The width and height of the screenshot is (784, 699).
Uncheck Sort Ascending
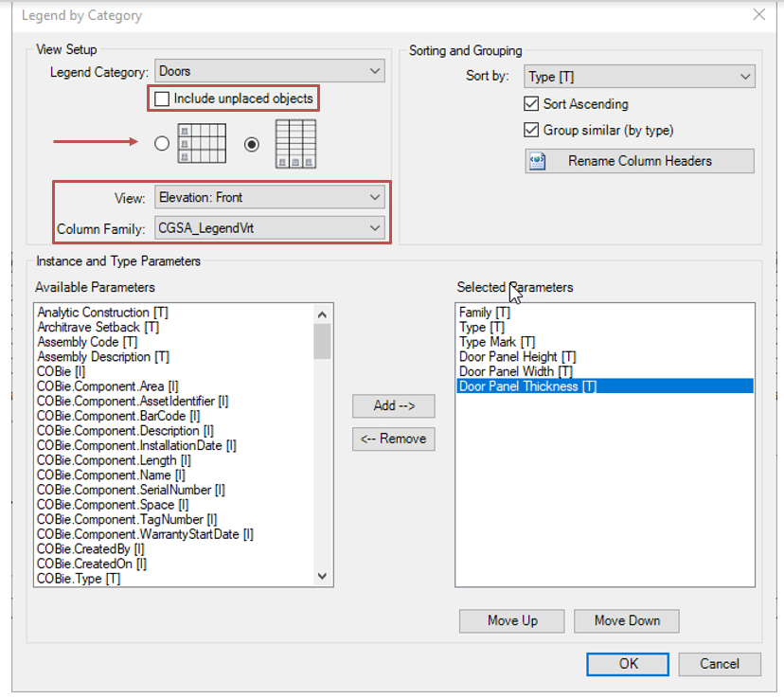tap(531, 103)
